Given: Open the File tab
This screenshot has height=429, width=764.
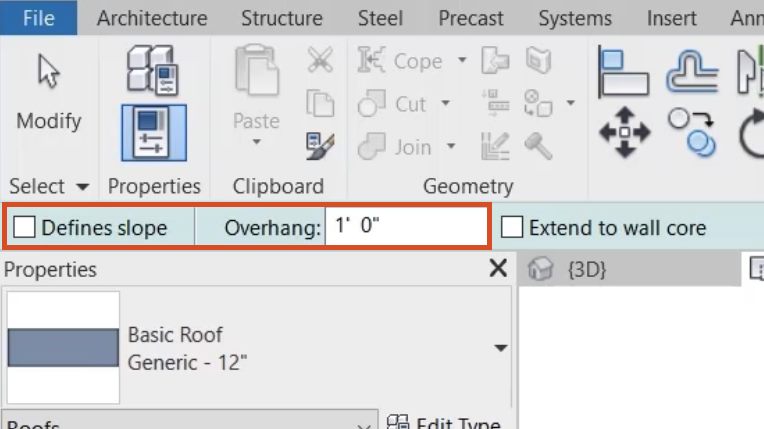Looking at the screenshot, I should pos(38,18).
